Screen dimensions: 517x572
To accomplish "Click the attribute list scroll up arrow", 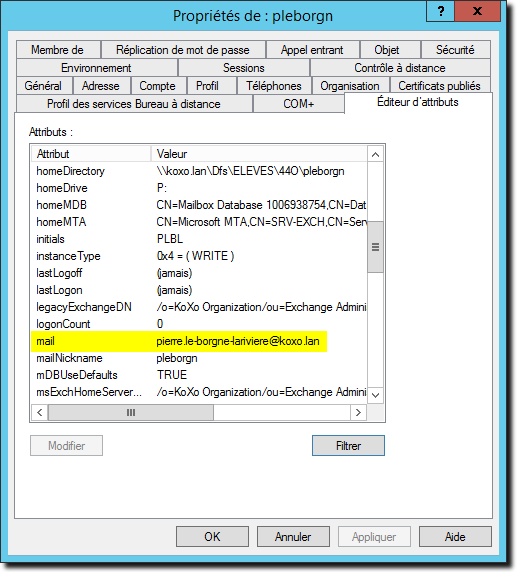I will (x=375, y=154).
